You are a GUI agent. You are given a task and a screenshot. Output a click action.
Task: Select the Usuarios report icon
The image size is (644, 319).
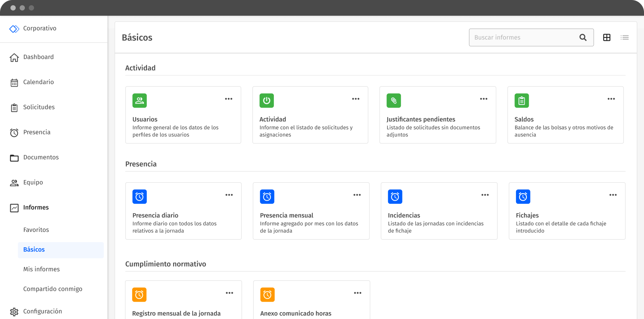coord(139,101)
